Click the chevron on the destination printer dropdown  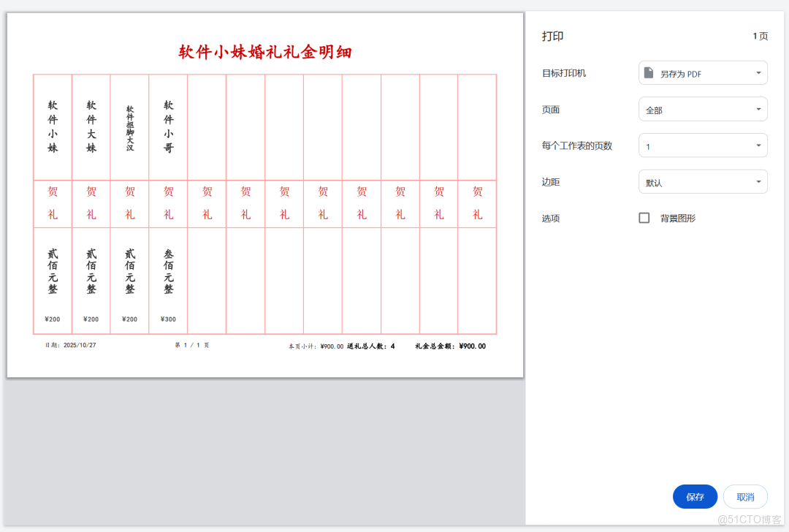tap(758, 72)
